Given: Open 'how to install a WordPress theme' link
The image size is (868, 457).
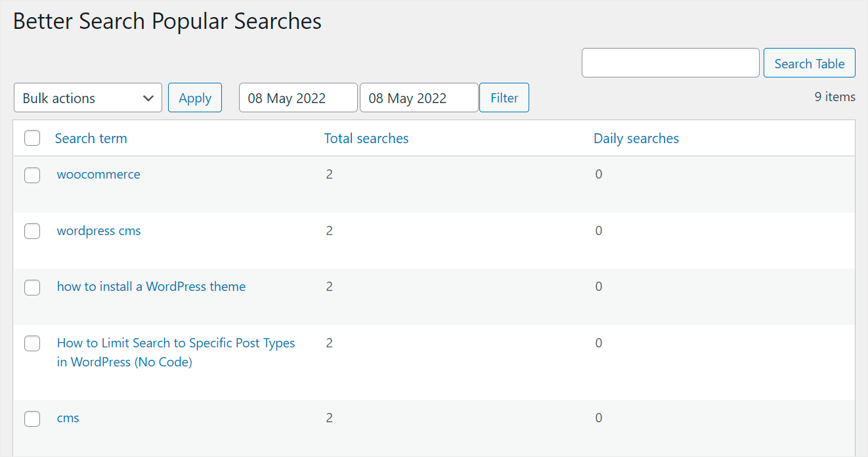Looking at the screenshot, I should [x=152, y=286].
